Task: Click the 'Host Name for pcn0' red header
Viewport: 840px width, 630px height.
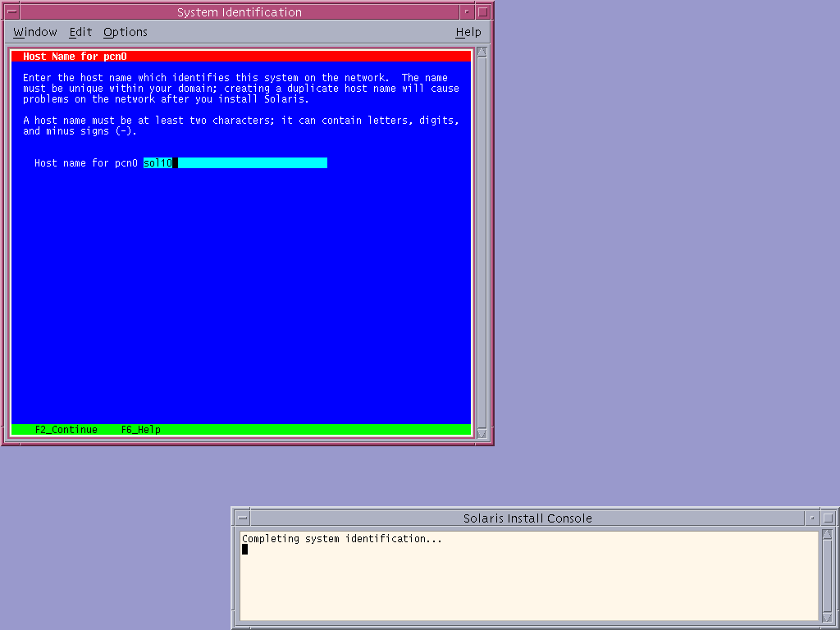Action: 241,57
